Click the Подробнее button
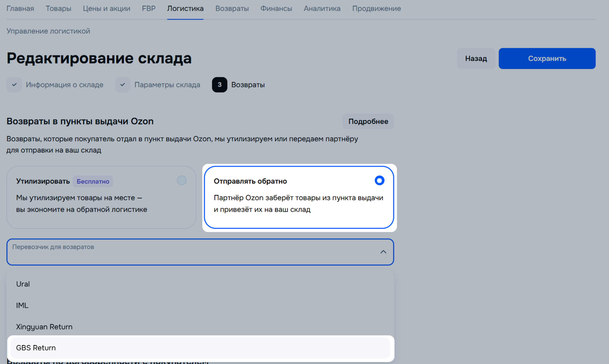This screenshot has width=609, height=364. tap(368, 121)
